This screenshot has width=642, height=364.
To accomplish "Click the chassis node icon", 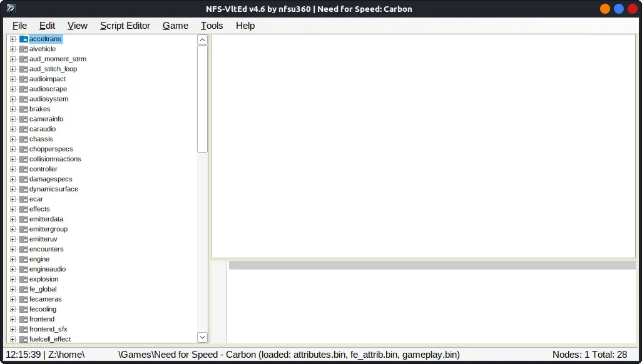I will click(24, 139).
